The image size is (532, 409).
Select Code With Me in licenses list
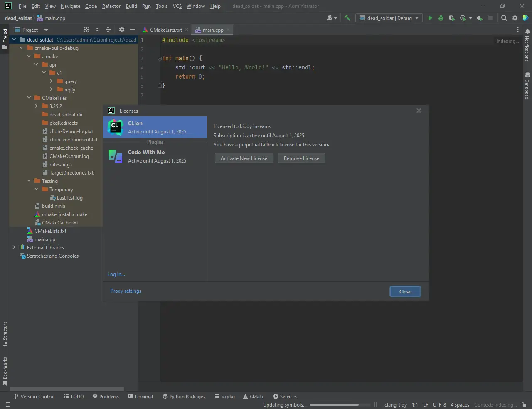coord(155,156)
